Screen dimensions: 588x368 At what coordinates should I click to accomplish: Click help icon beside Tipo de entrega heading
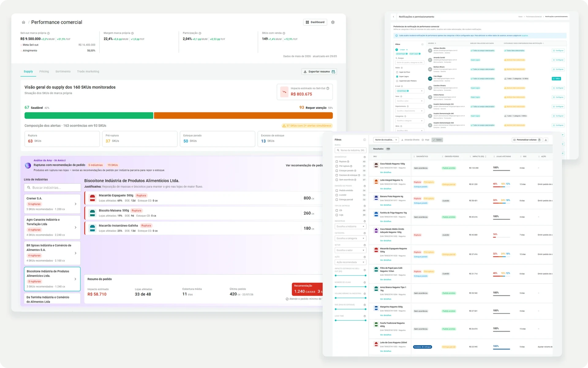[x=364, y=206]
